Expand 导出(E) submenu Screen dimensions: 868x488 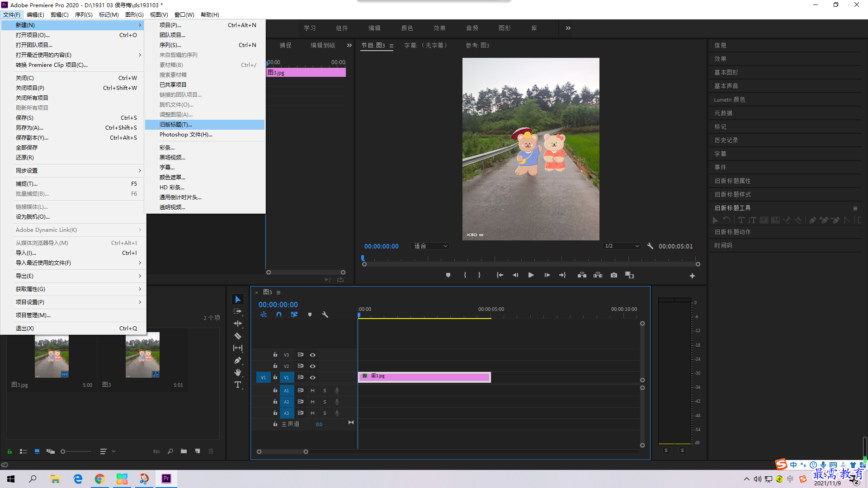(x=72, y=276)
